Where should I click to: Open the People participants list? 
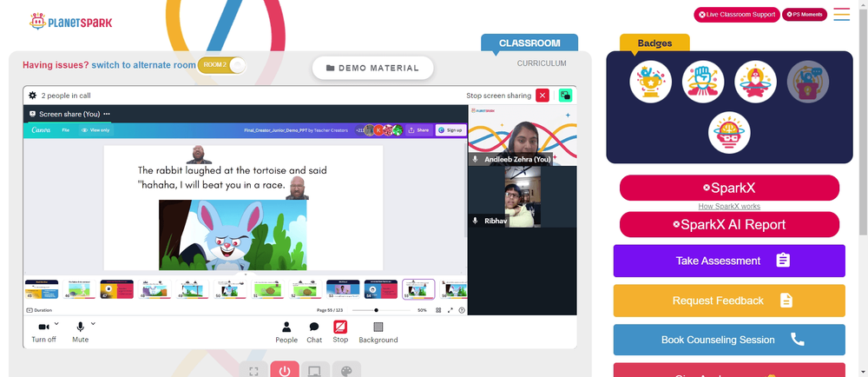pyautogui.click(x=286, y=332)
